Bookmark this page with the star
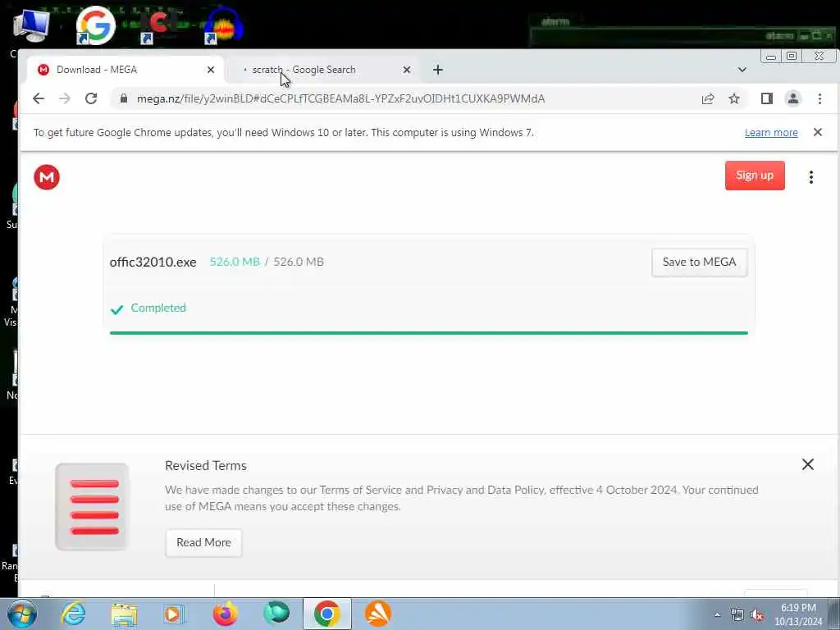This screenshot has height=630, width=840. point(734,98)
